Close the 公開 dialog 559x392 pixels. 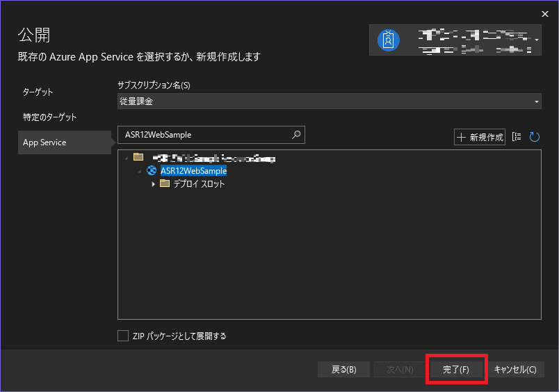544,14
